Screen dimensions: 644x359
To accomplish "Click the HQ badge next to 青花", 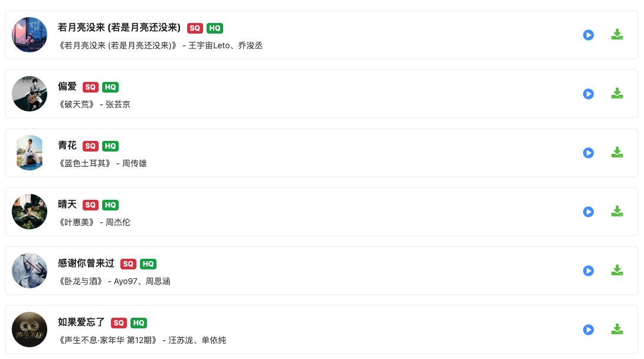I will [x=110, y=146].
